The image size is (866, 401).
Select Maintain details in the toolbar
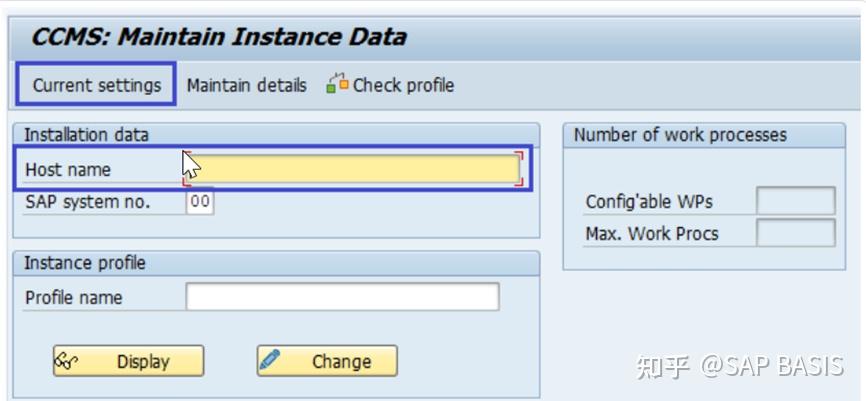(246, 85)
